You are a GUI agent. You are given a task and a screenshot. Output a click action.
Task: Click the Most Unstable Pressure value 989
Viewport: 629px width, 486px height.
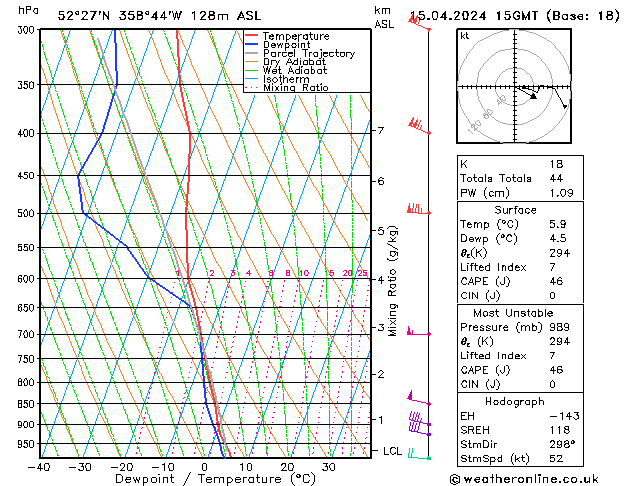point(559,327)
